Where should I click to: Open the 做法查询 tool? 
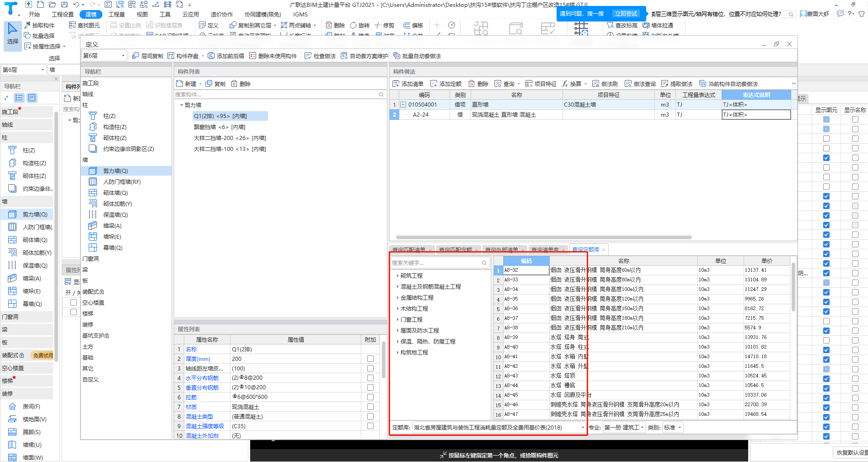[x=640, y=84]
